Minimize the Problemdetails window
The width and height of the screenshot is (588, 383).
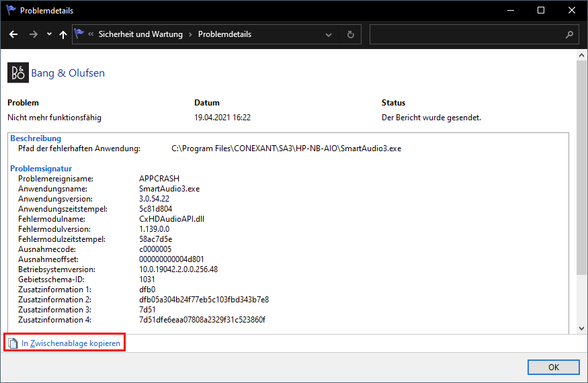pyautogui.click(x=510, y=11)
